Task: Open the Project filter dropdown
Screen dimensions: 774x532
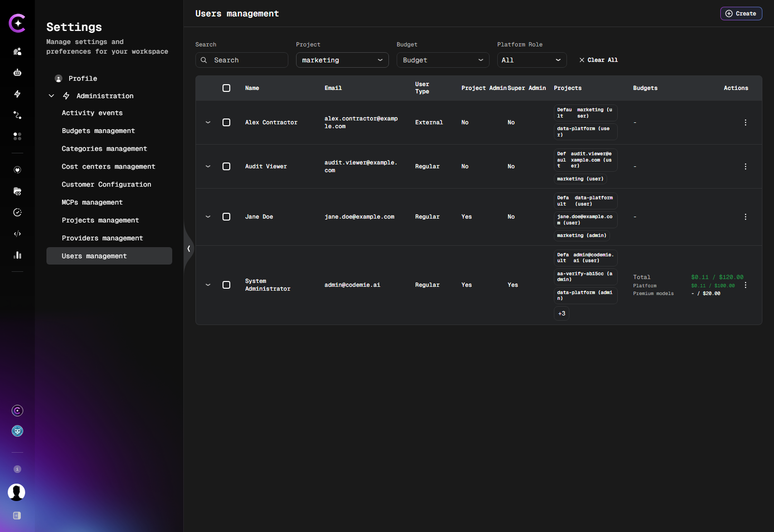Action: tap(342, 60)
